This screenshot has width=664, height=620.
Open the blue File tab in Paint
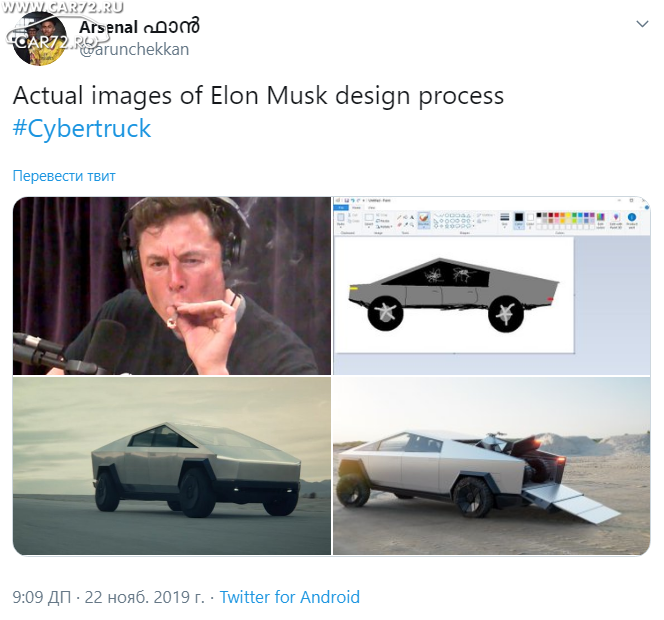340,208
